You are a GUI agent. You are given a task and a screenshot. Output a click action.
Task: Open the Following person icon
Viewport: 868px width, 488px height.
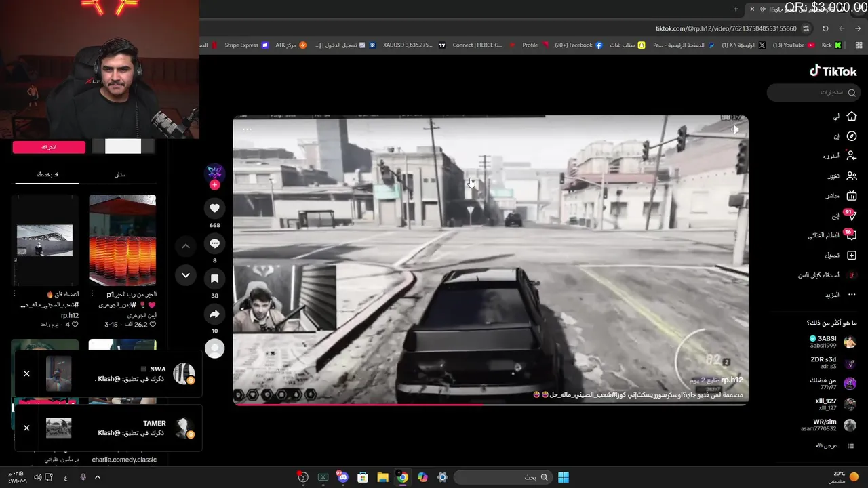click(x=852, y=156)
